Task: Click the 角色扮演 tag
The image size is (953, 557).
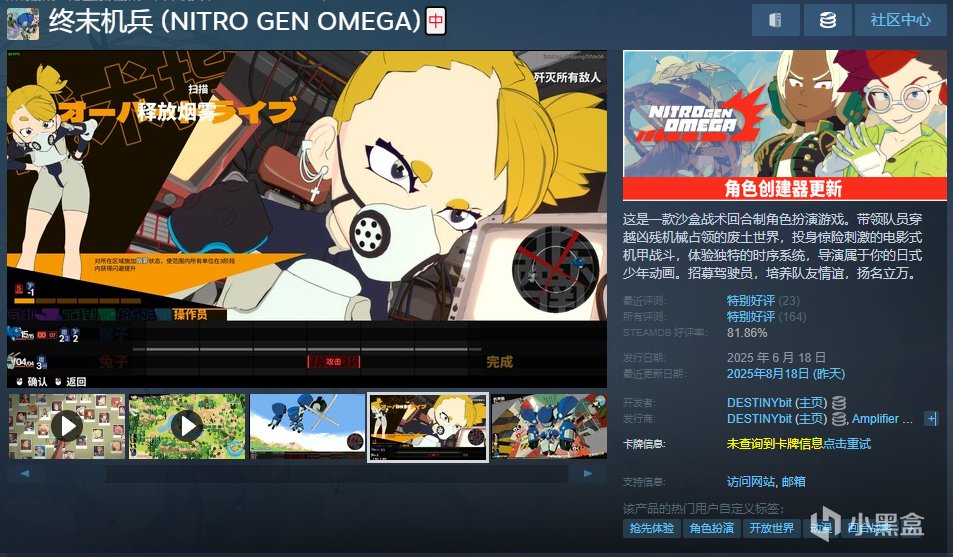Action: tap(712, 528)
